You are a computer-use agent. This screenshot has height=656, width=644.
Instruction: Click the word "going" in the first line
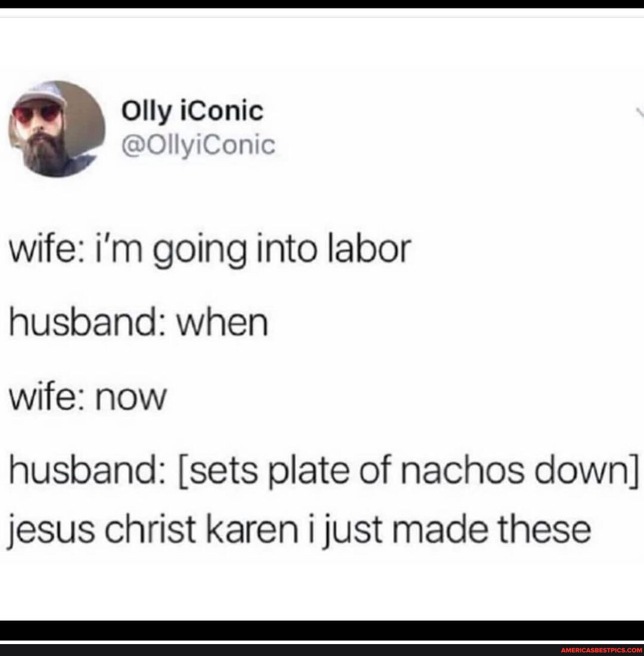(199, 251)
